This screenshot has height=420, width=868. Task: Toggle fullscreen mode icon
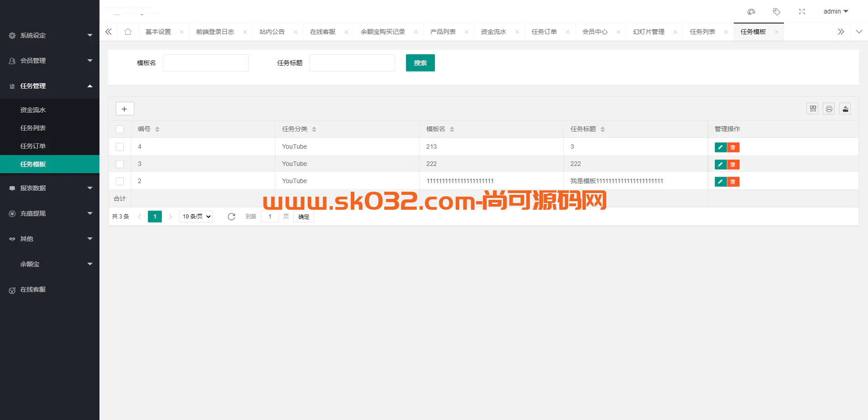point(802,12)
